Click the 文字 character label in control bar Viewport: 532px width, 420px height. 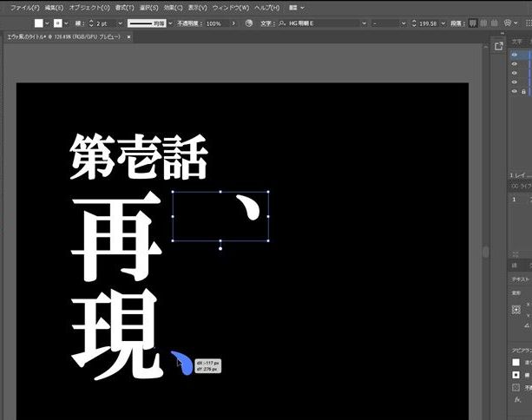point(268,23)
